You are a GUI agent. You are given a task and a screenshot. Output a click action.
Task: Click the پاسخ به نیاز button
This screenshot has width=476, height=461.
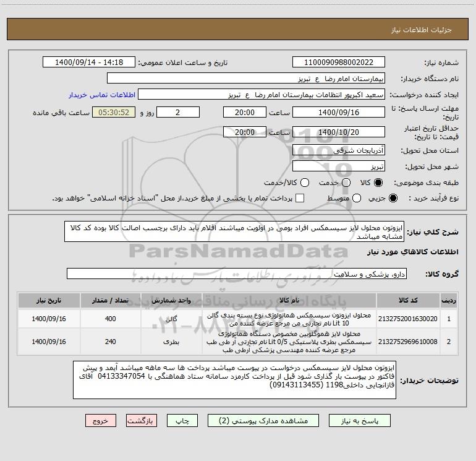tap(359, 421)
